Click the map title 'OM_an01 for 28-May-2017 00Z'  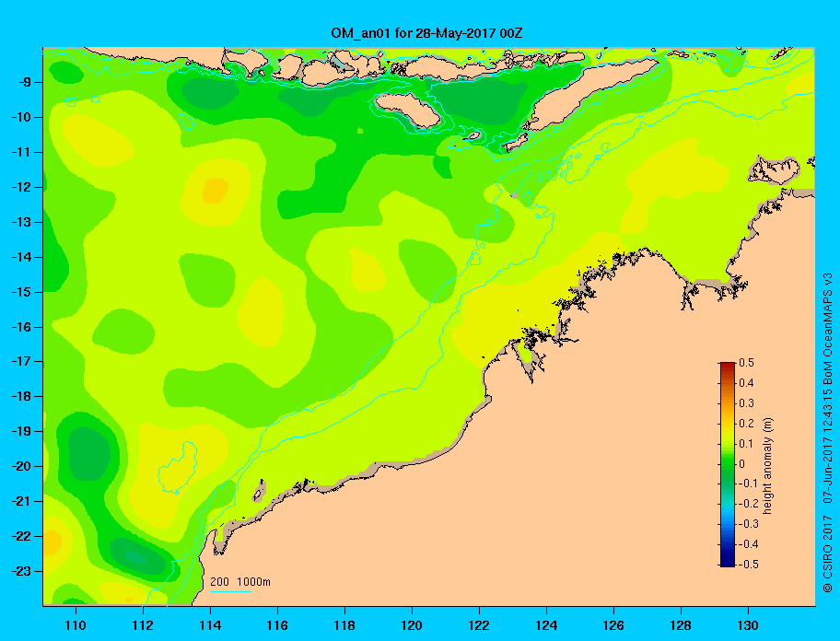point(426,33)
